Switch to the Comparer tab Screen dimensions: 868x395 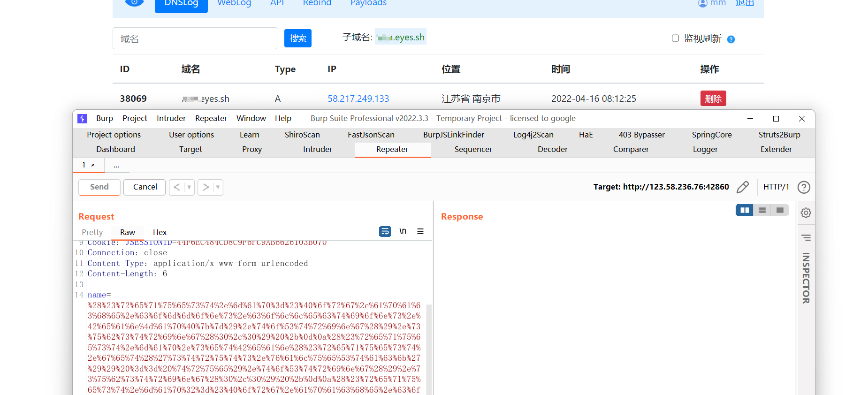pos(631,149)
